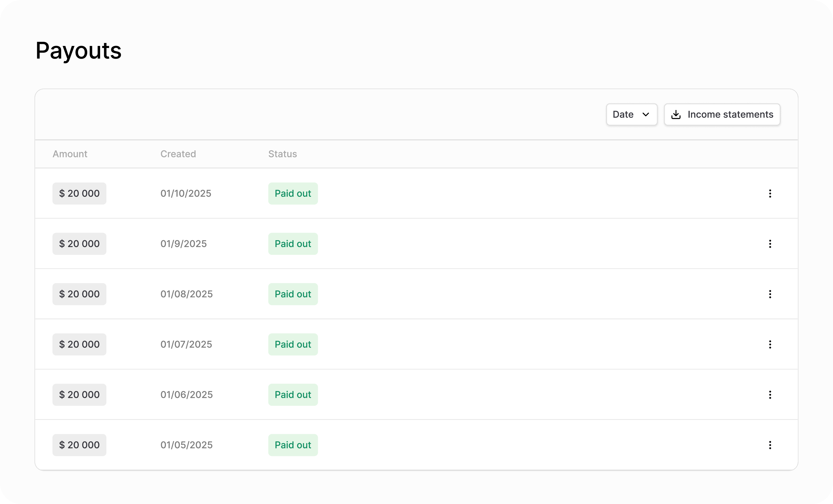
Task: Open the Date filter dropdown
Action: click(x=631, y=115)
